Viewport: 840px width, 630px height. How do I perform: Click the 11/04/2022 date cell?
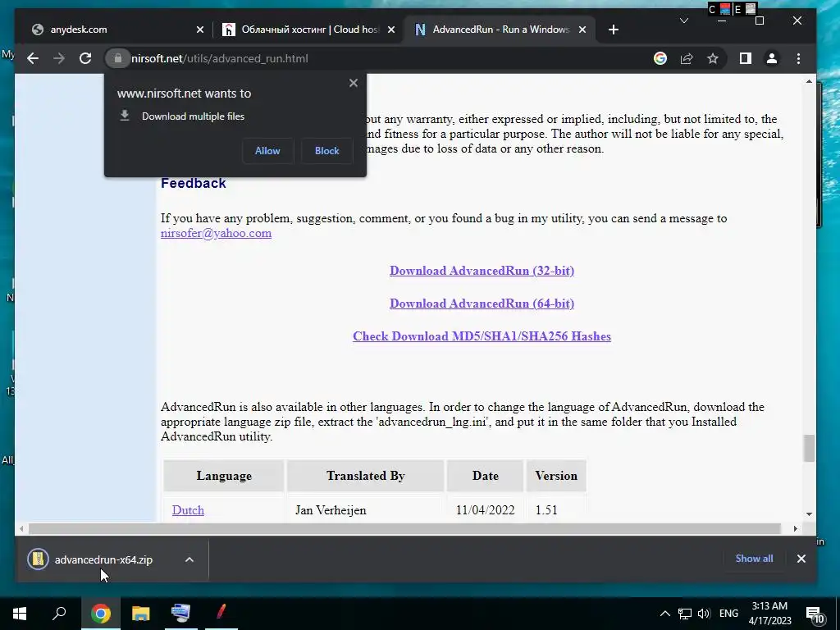tap(485, 510)
